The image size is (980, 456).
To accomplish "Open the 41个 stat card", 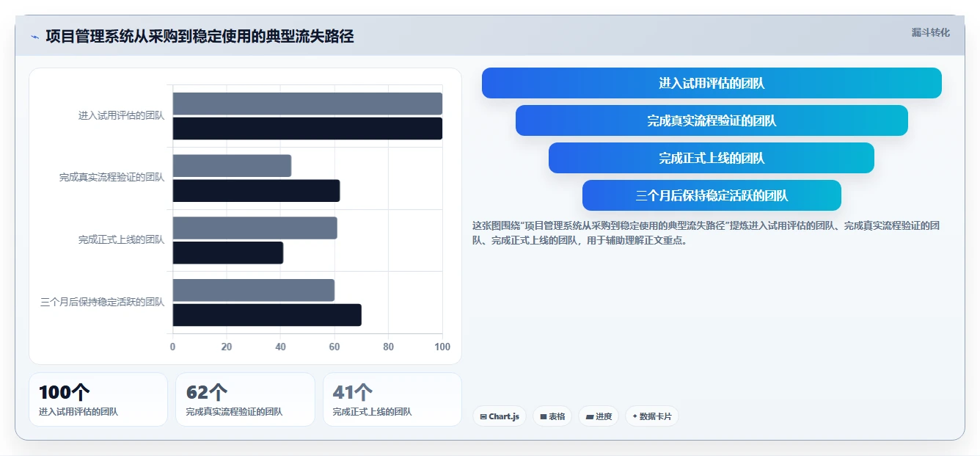I will (392, 399).
